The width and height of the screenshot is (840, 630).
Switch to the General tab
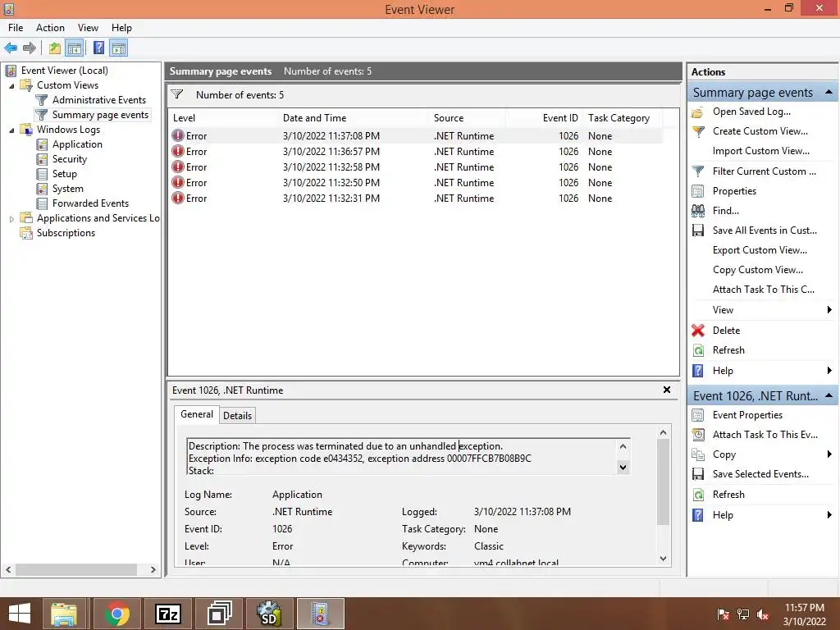(197, 414)
